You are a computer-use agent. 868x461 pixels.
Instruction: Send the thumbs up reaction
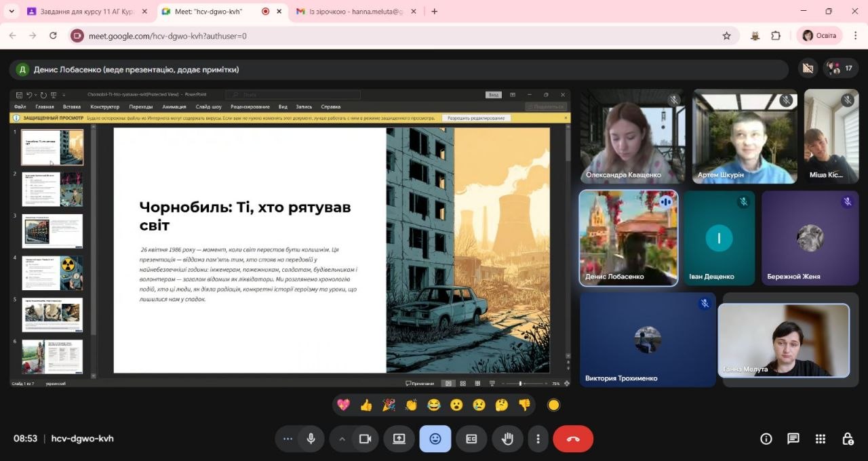[x=366, y=405]
